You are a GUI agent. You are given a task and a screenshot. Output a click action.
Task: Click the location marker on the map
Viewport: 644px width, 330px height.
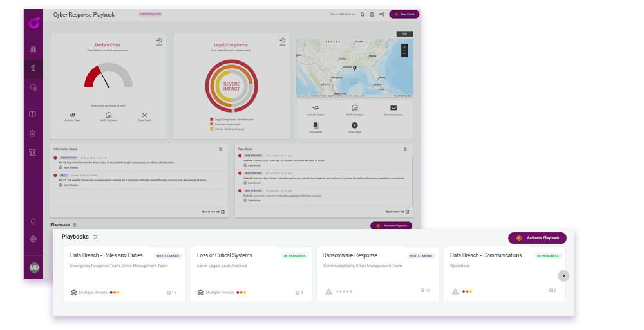click(x=355, y=68)
